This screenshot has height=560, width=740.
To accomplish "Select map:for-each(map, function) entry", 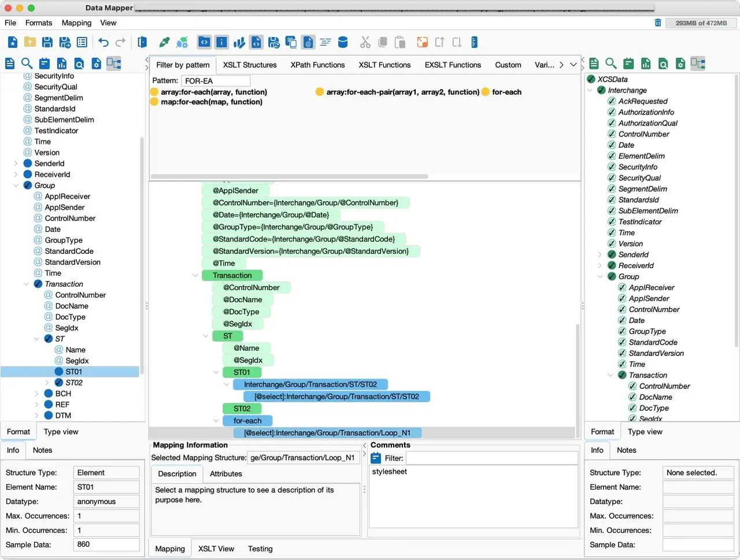I will pyautogui.click(x=206, y=102).
